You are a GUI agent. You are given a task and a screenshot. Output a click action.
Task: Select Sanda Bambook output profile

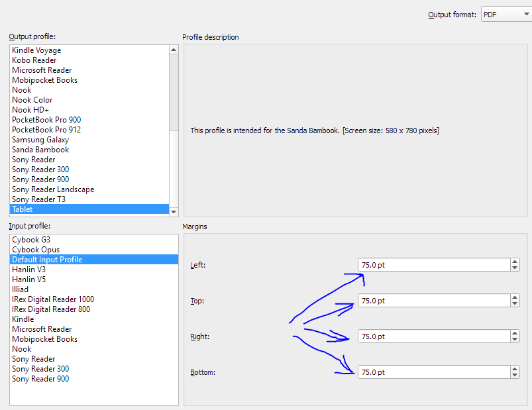pyautogui.click(x=89, y=150)
